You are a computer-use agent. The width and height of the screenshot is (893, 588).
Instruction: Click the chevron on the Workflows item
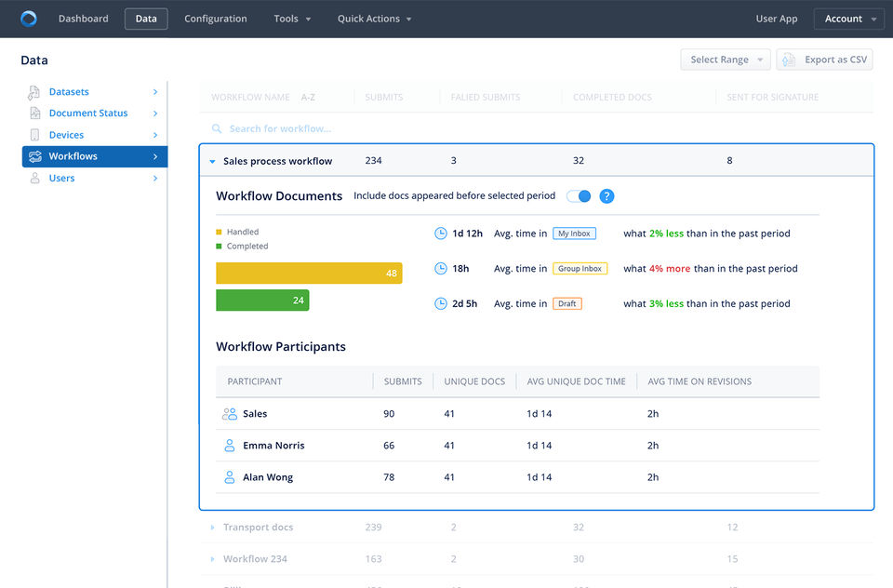point(155,156)
